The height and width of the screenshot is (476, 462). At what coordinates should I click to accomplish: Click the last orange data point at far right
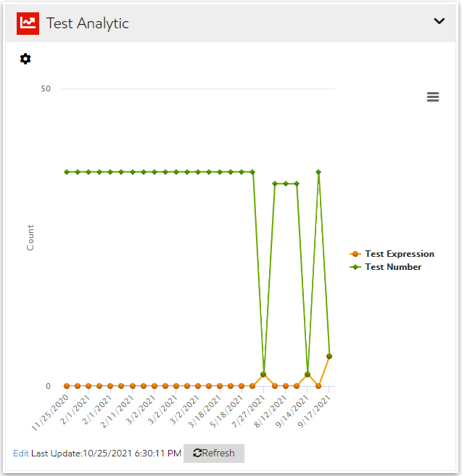coord(329,356)
